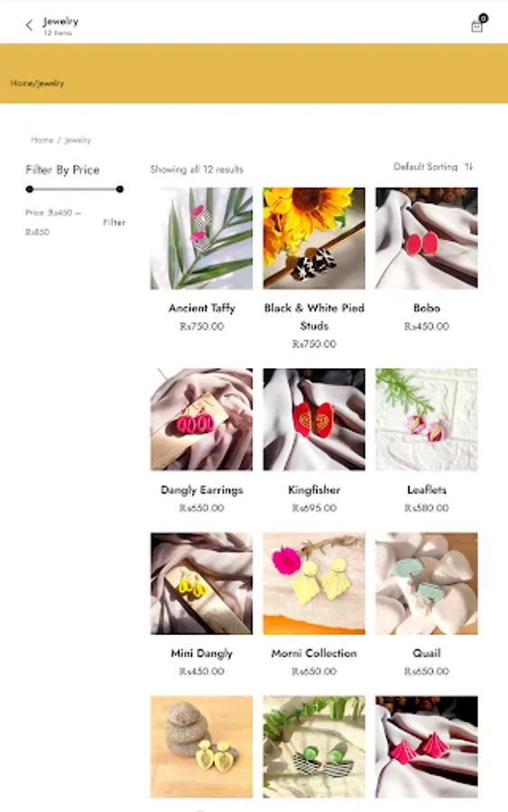The width and height of the screenshot is (508, 812).
Task: Click the sort arrows icon next to Default Sorting
Action: (468, 167)
